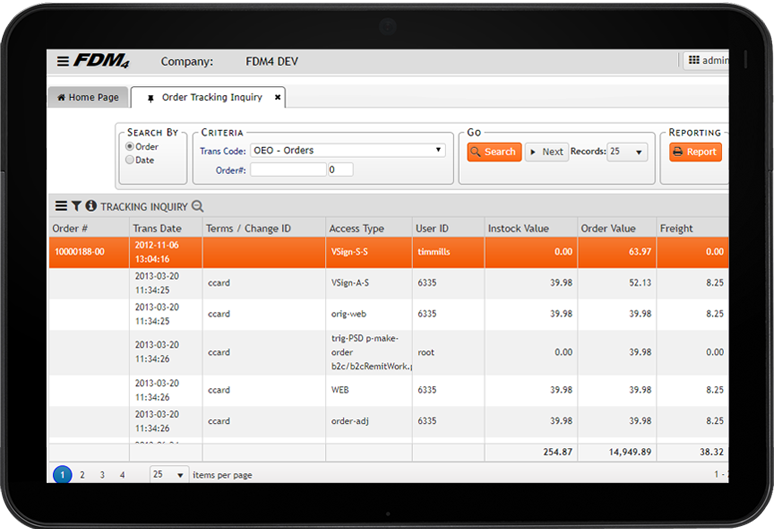Click the trig-PSD p-make-order access type cell
Screen dimensions: 774x529
click(369, 352)
